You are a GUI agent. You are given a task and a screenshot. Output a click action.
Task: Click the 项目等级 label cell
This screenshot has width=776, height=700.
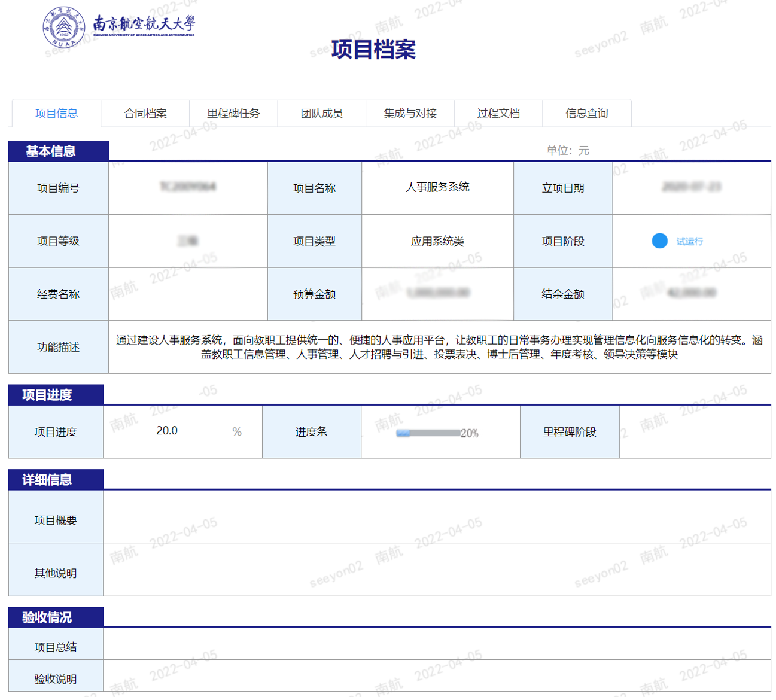pos(59,241)
